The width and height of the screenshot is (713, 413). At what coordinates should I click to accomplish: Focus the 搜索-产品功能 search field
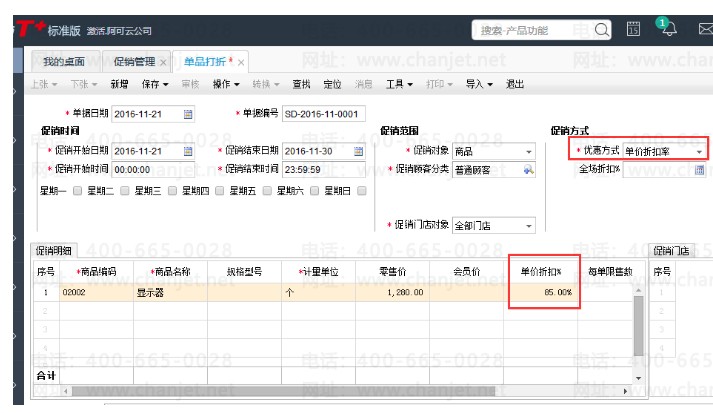(532, 30)
